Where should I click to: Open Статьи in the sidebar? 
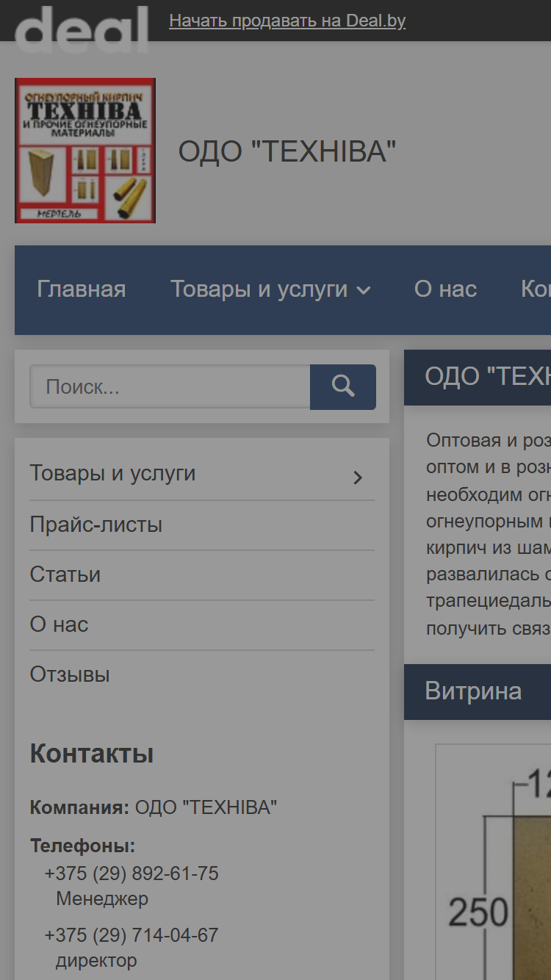pyautogui.click(x=65, y=574)
